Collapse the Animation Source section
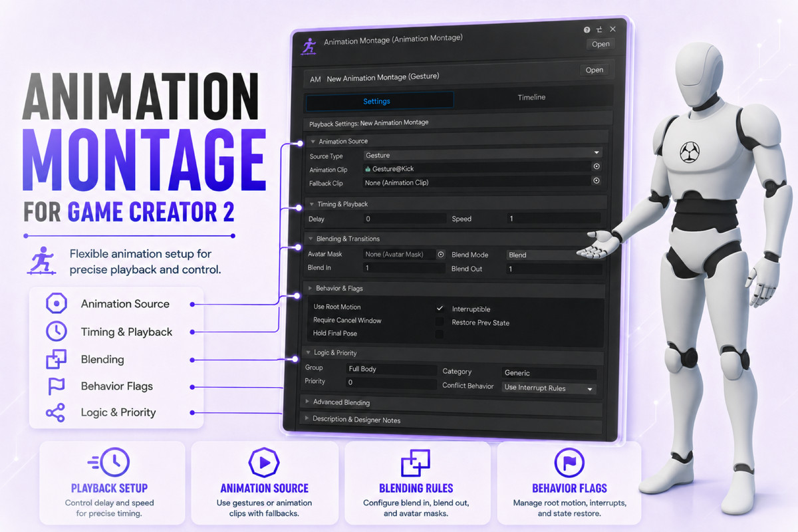 pos(313,142)
